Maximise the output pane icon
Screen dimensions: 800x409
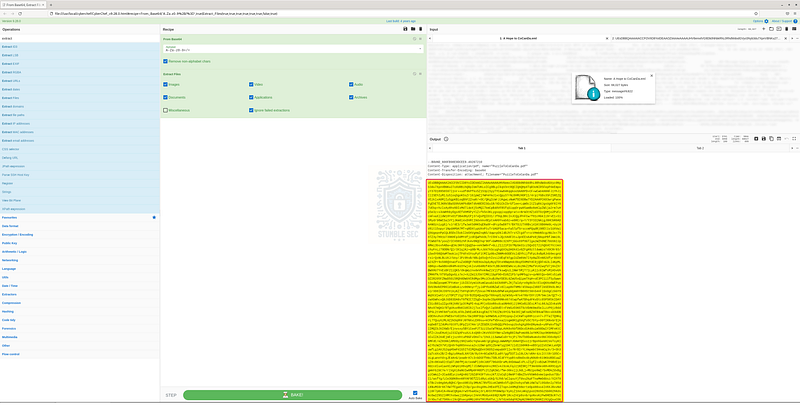[x=794, y=139]
